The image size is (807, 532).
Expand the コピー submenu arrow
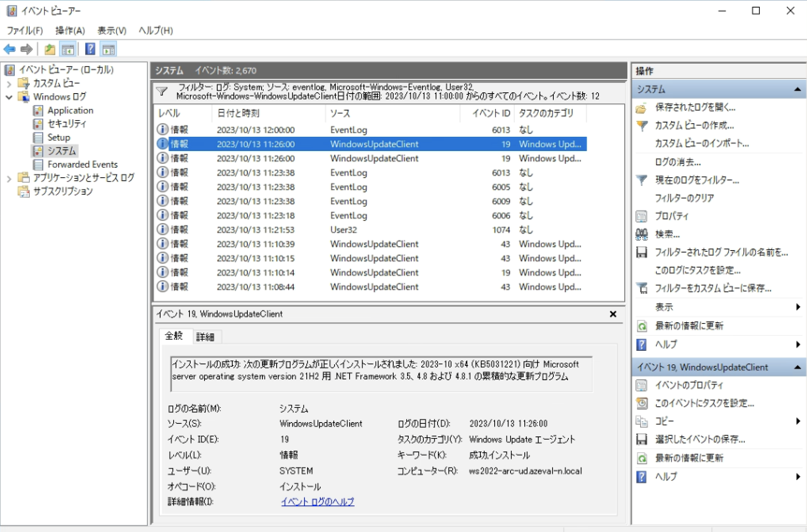(798, 421)
